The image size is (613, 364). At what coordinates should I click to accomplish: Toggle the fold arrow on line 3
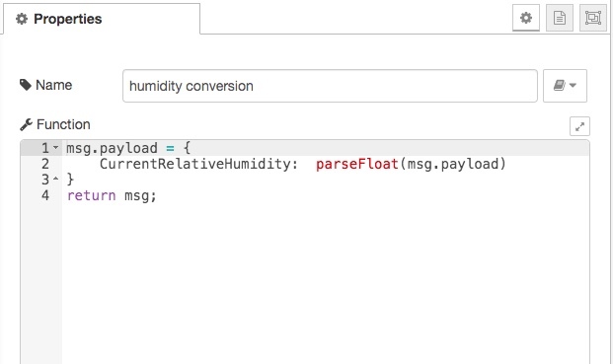55,179
